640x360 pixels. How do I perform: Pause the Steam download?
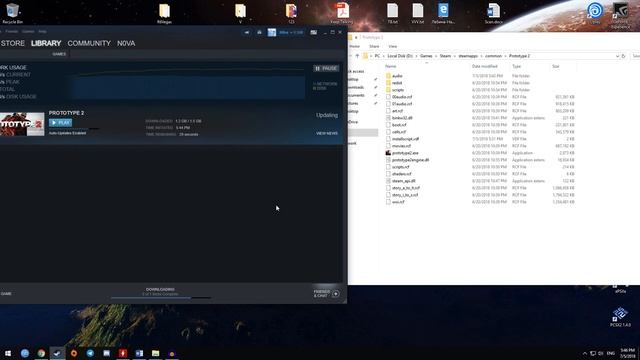pyautogui.click(x=326, y=68)
